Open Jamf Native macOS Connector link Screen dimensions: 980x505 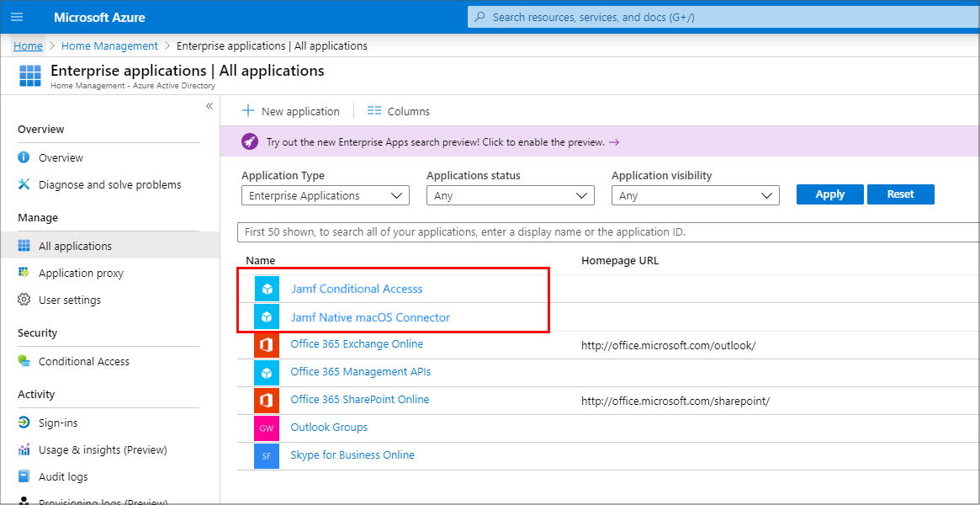[x=371, y=317]
